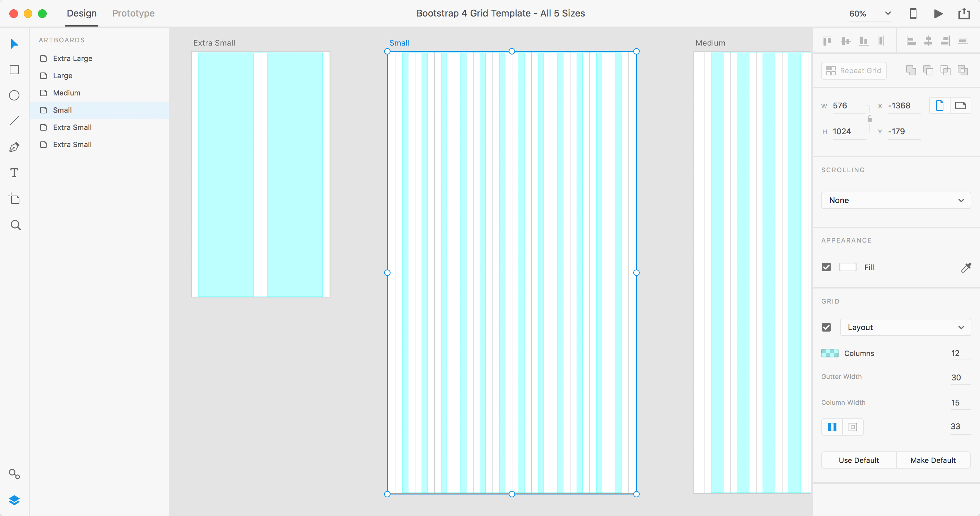The image size is (980, 516).
Task: Select the Vector tool in toolbar
Action: click(x=15, y=147)
